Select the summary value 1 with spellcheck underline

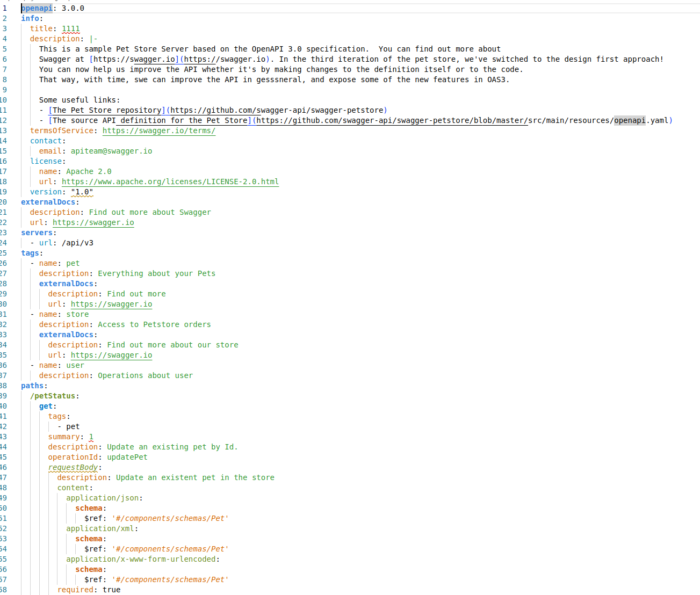(x=90, y=437)
